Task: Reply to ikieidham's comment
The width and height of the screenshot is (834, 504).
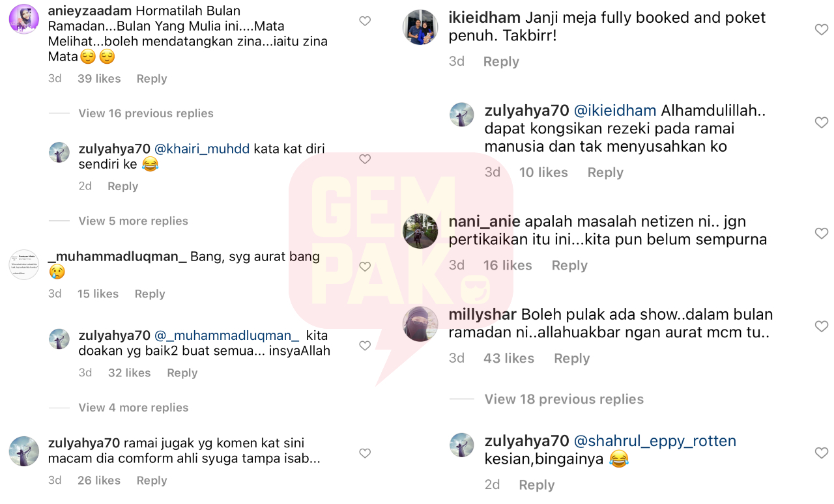Action: 501,62
